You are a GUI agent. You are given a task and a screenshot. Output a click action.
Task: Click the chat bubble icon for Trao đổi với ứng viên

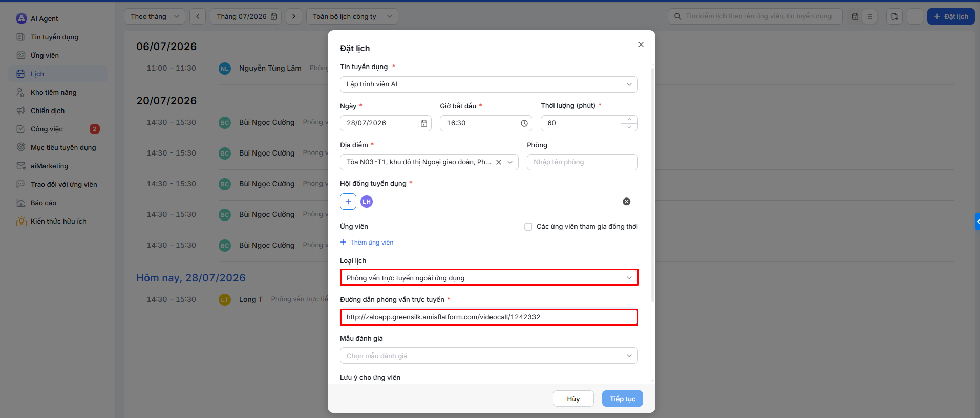pyautogui.click(x=21, y=184)
